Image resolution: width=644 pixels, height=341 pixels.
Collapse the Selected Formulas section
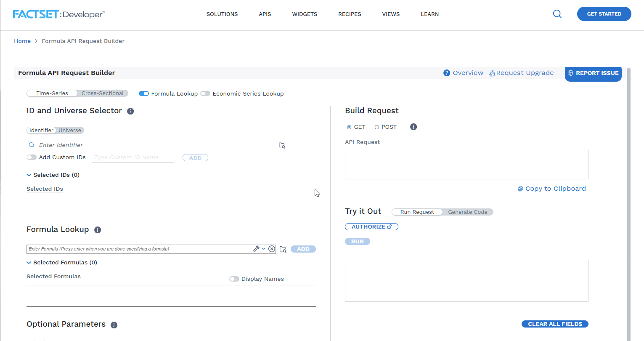click(29, 263)
